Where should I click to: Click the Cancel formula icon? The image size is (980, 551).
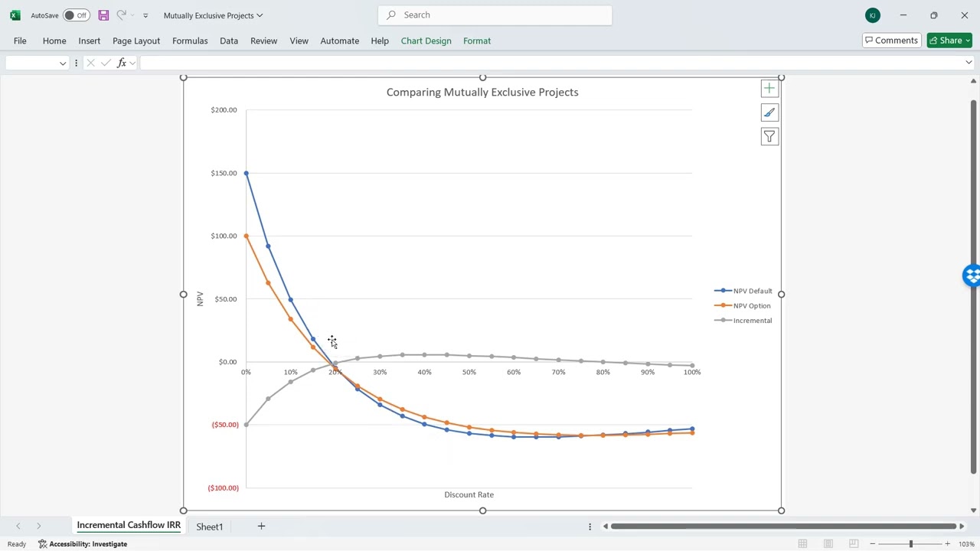click(90, 63)
